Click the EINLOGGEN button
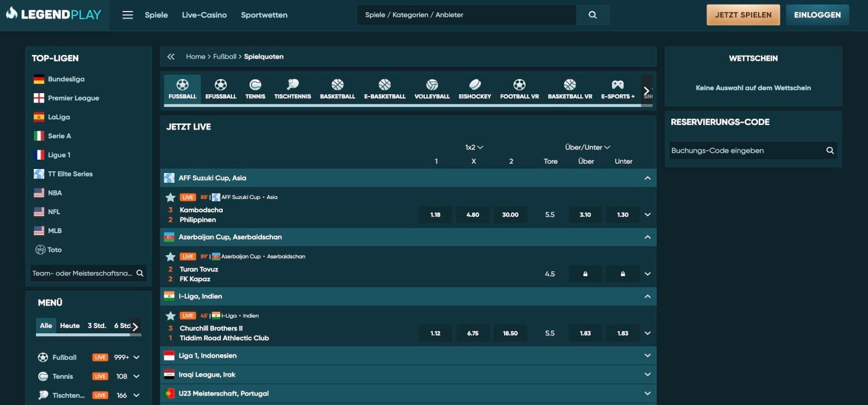 (x=817, y=14)
